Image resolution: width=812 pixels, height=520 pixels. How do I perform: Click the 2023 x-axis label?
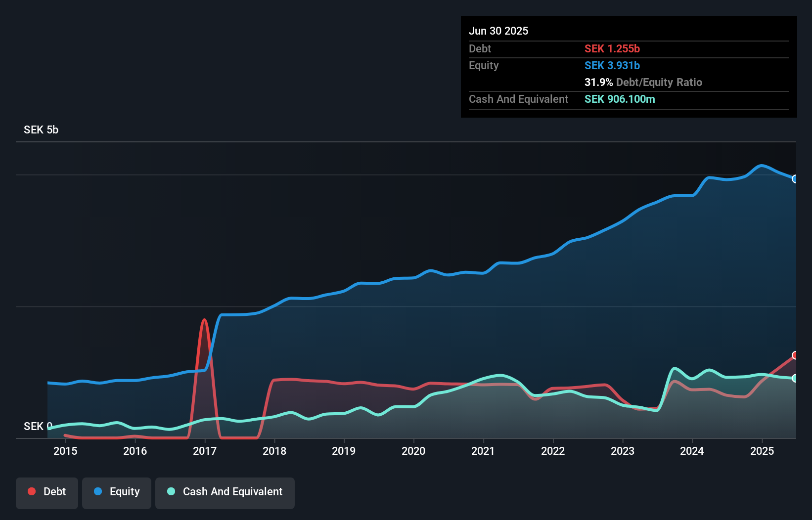[x=623, y=451]
